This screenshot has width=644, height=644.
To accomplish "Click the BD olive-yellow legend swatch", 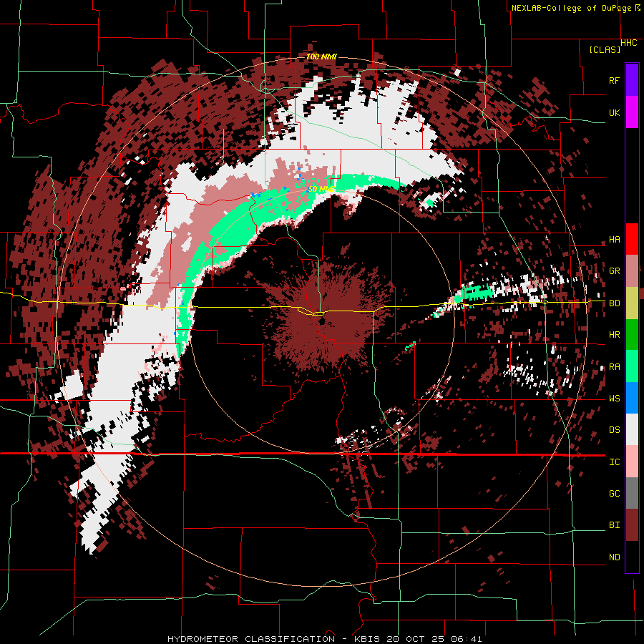I will (x=632, y=303).
